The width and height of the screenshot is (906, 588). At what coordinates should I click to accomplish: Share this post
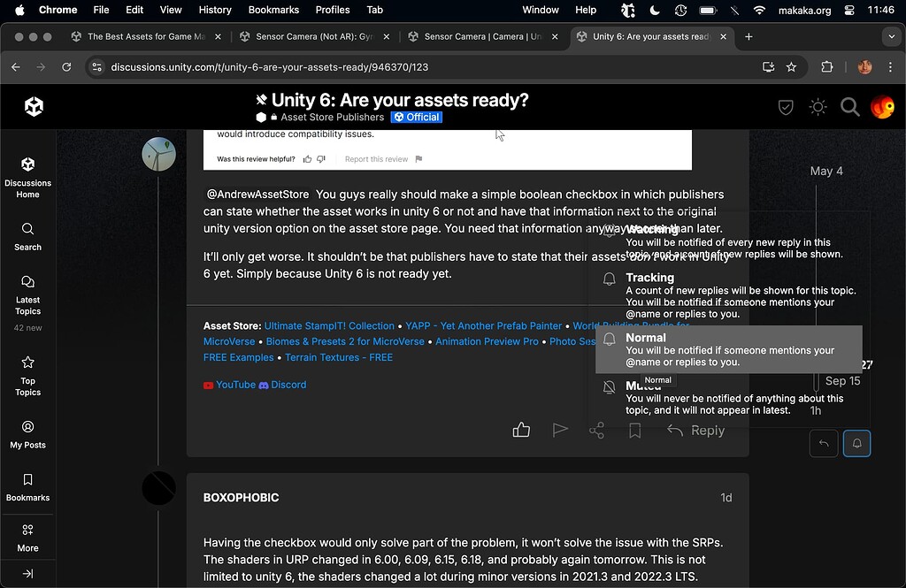pos(597,430)
